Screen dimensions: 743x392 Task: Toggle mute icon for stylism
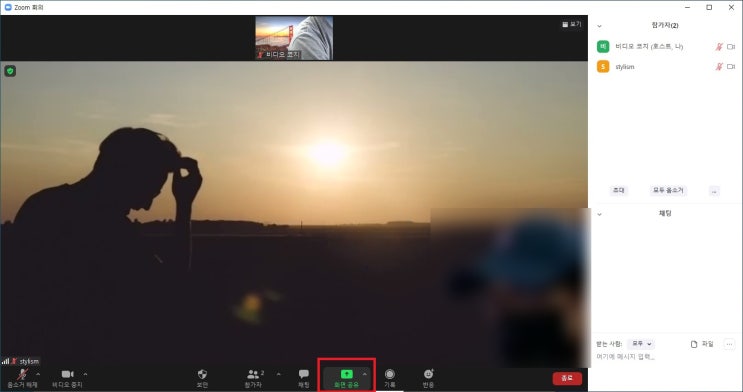(719, 67)
